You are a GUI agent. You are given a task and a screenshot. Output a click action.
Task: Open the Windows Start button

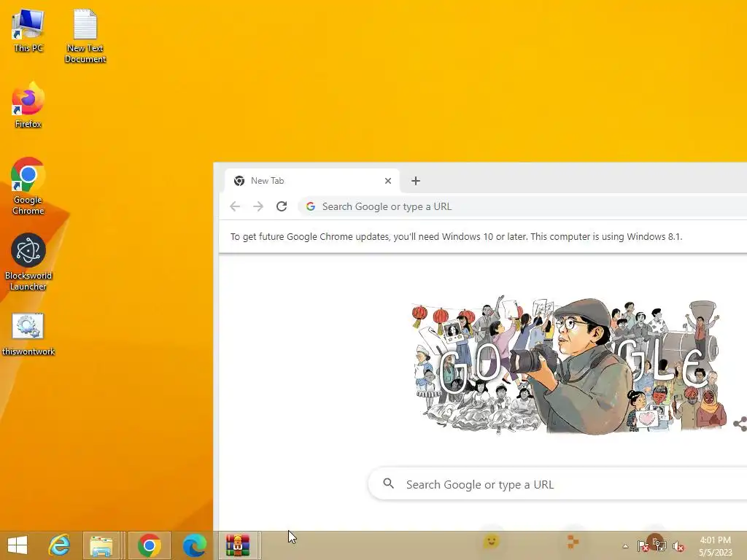[x=18, y=545]
